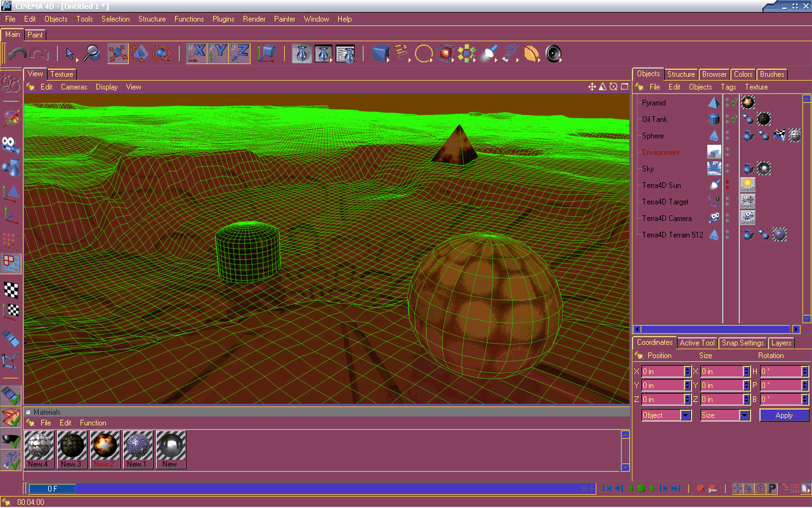The width and height of the screenshot is (812, 508).
Task: Open the Cameras menu in viewport
Action: (74, 87)
